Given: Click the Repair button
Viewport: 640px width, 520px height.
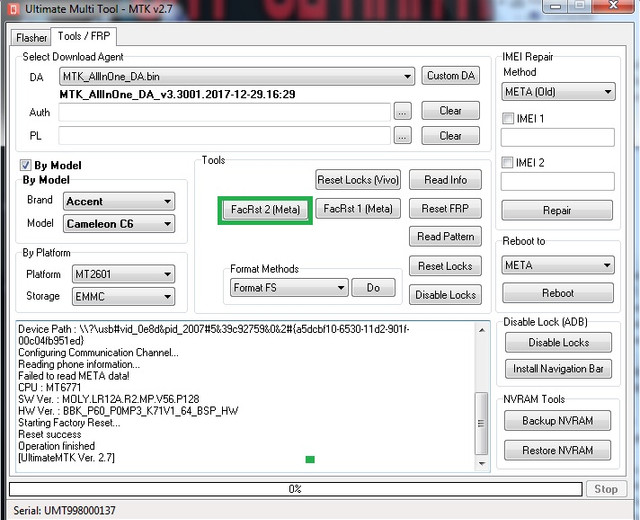Looking at the screenshot, I should tap(557, 211).
